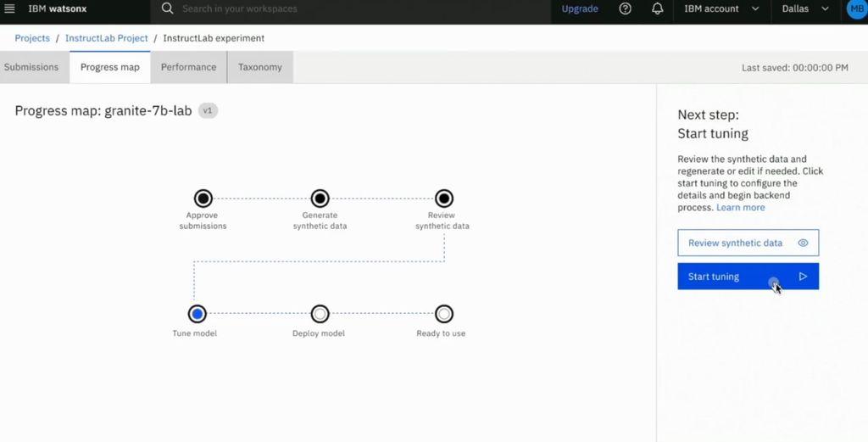Click the Start tuning button
This screenshot has width=868, height=442.
click(748, 277)
